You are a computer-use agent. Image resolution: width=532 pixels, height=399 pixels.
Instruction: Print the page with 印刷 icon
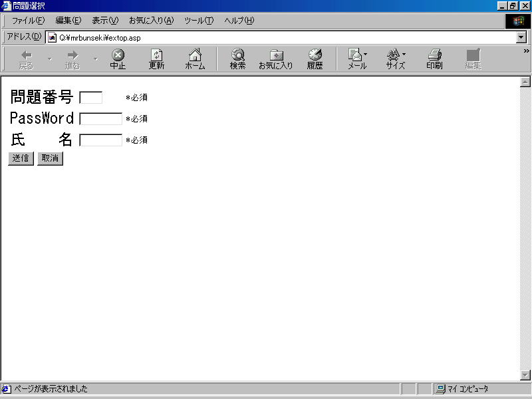coord(435,60)
